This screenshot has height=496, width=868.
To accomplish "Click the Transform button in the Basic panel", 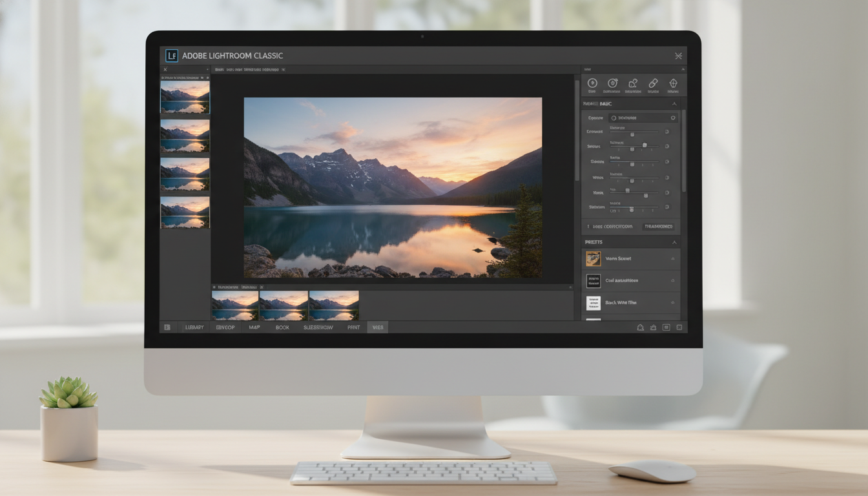I will (659, 226).
